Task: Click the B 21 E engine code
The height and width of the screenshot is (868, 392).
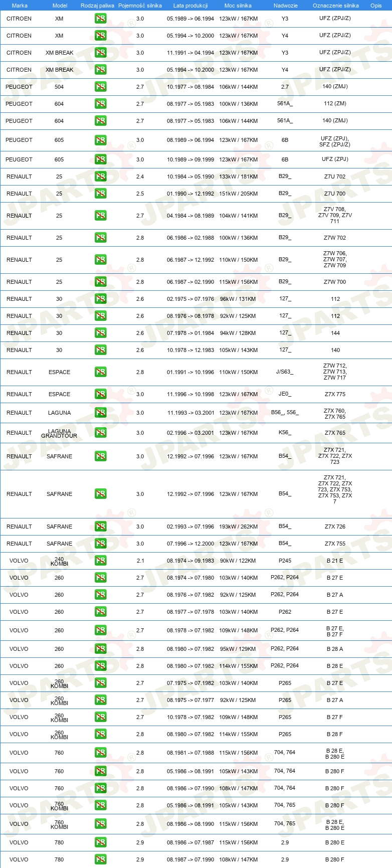Action: [x=335, y=561]
